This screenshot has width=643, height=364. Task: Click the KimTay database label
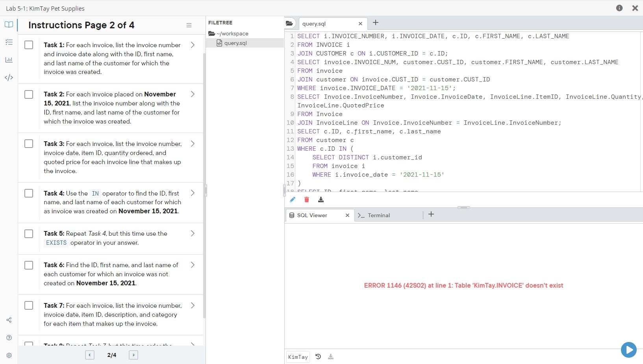tap(298, 357)
